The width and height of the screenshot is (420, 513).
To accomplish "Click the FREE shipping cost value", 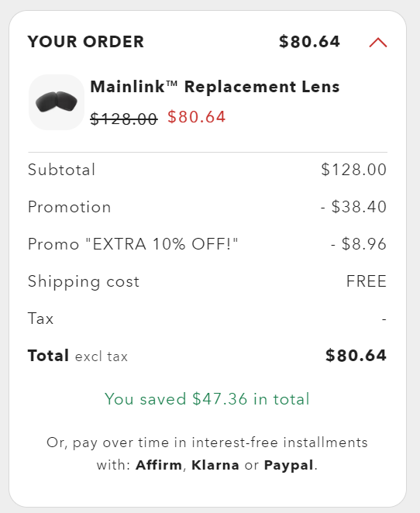I will [x=367, y=281].
